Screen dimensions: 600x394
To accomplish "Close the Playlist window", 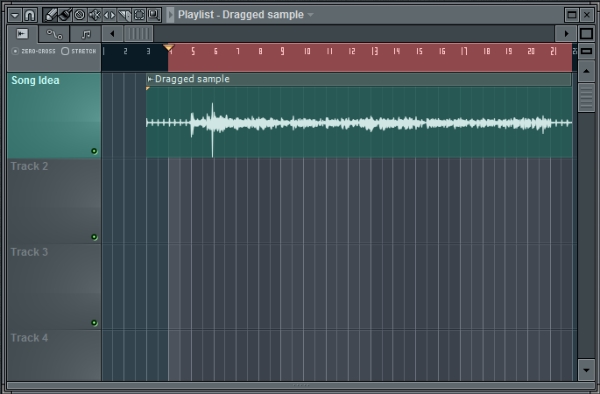I will tap(587, 15).
